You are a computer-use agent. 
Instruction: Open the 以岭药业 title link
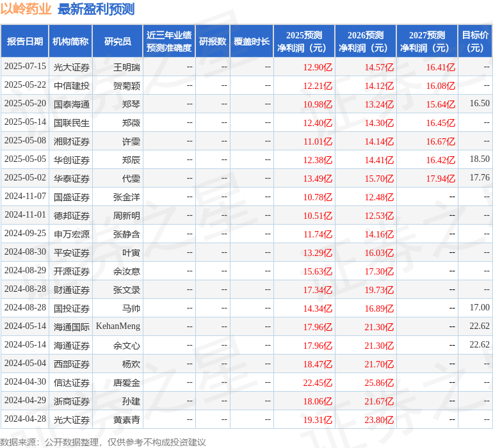(x=26, y=9)
